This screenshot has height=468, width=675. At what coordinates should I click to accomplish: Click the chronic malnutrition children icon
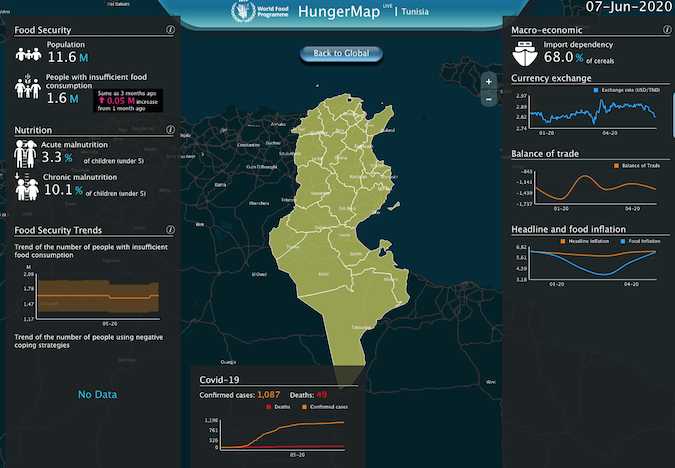[x=26, y=187]
